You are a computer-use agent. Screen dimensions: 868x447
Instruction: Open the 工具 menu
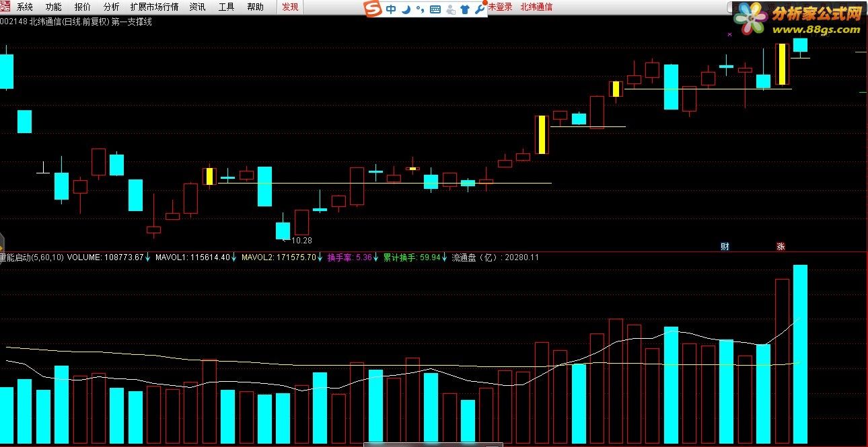226,7
